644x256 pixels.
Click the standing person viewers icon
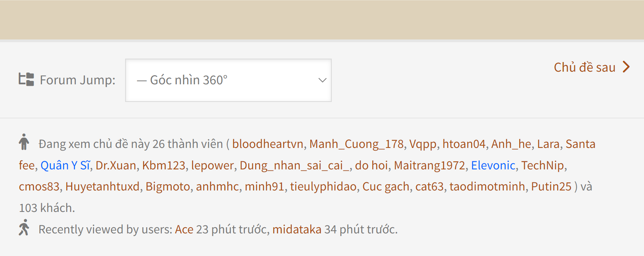[x=24, y=142]
